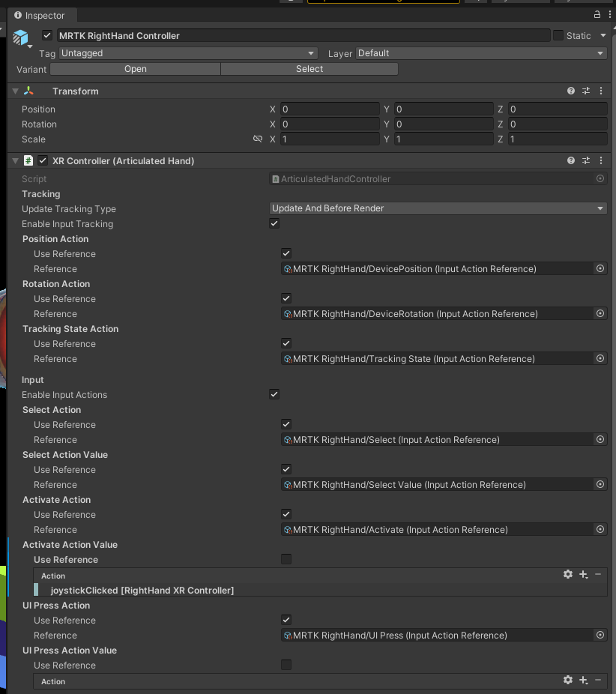Screen dimensions: 616x694
Task: Click Scale X field
Action: point(330,139)
